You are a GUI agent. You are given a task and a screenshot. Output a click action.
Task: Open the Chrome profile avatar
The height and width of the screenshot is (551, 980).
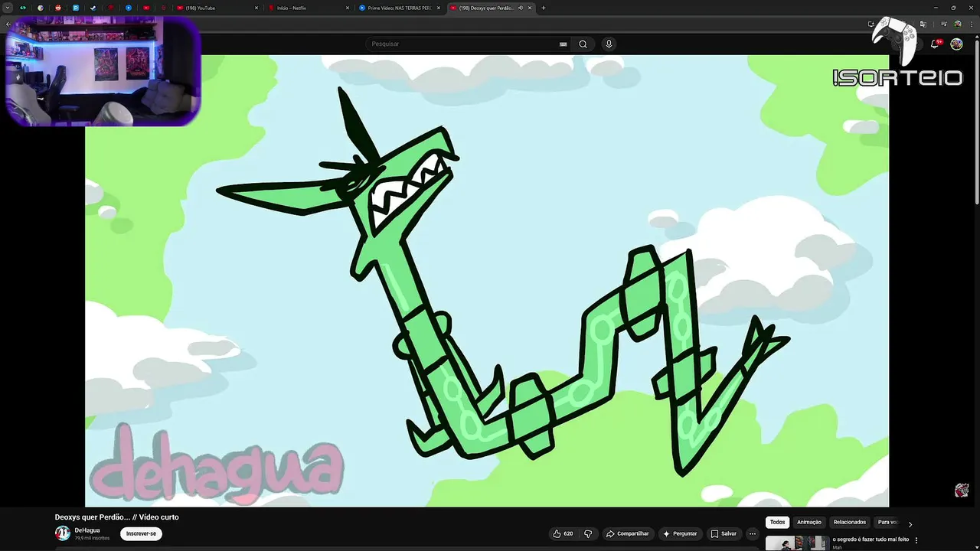pos(957,24)
